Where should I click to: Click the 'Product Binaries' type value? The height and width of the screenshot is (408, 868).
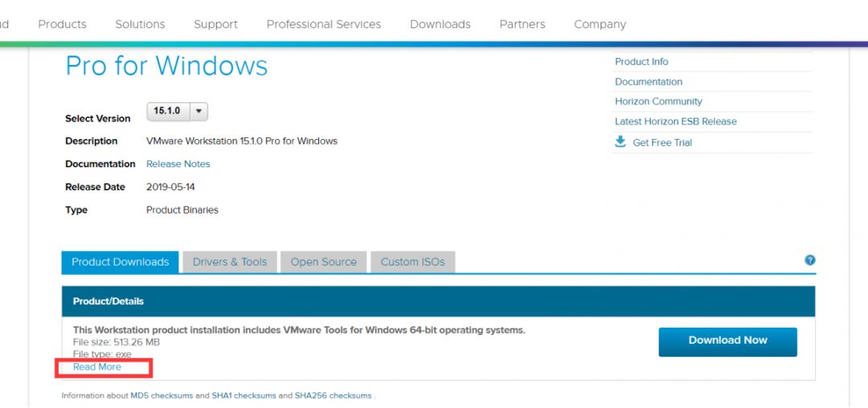[x=182, y=210]
